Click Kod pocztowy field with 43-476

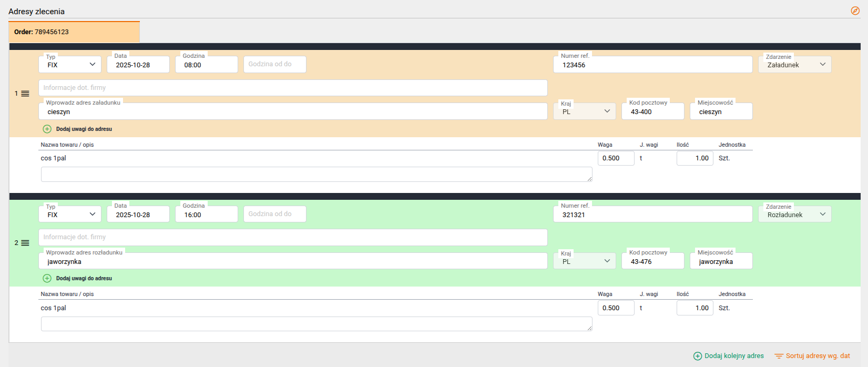tap(652, 261)
